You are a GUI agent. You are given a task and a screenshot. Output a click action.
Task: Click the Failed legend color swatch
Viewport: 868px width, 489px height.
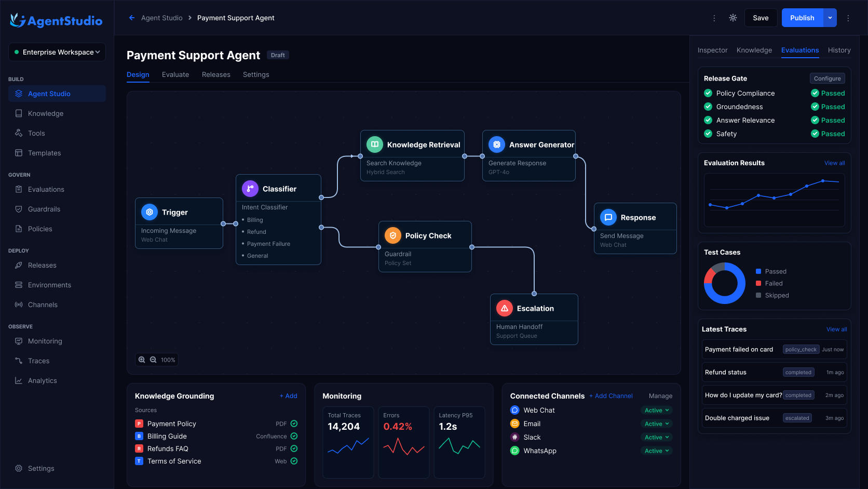pyautogui.click(x=758, y=283)
